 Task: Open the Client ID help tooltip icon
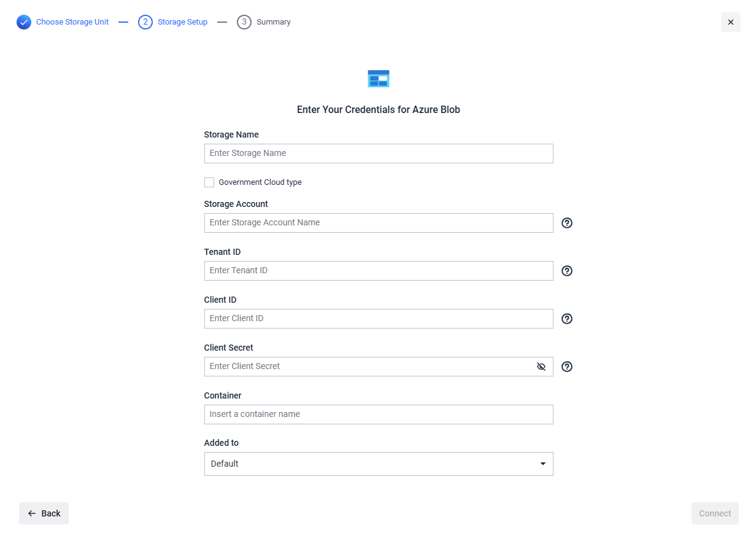tap(567, 319)
